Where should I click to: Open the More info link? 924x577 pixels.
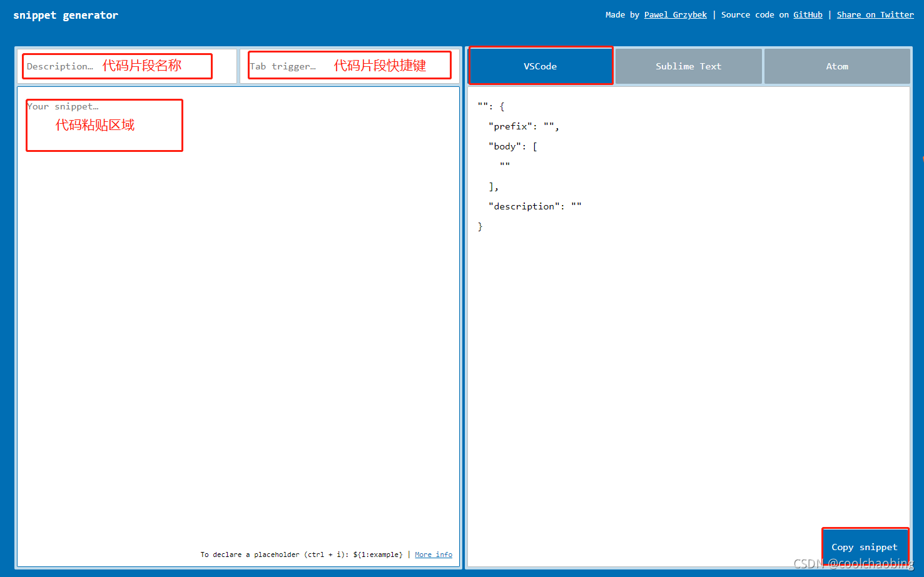pos(434,554)
